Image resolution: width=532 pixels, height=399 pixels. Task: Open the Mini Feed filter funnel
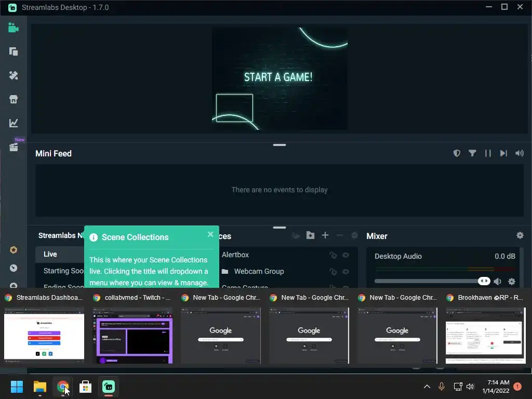pyautogui.click(x=472, y=153)
